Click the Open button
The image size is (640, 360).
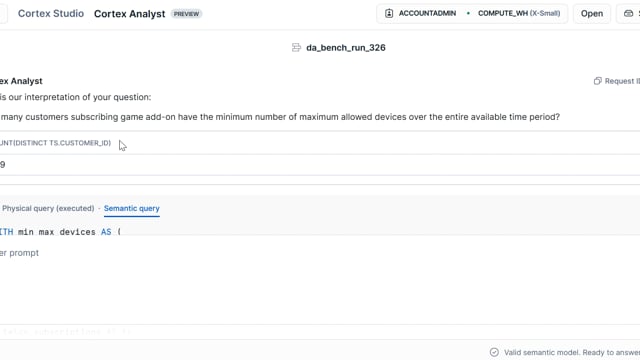(592, 13)
